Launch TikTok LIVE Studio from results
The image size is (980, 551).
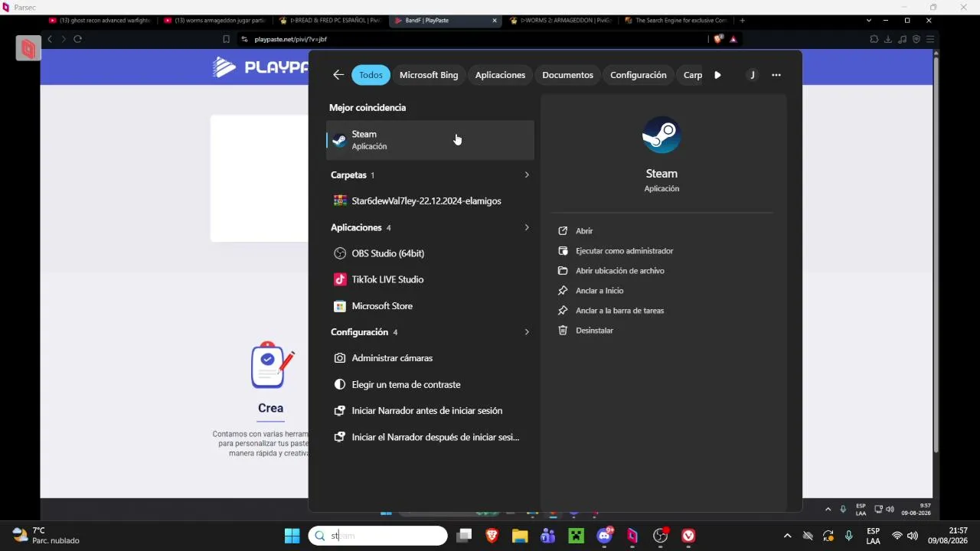(x=430, y=279)
